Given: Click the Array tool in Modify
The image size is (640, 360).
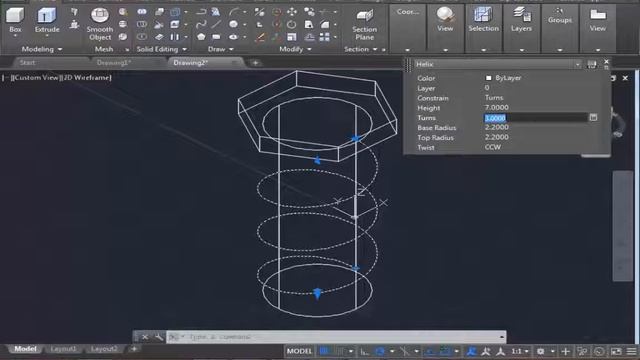Looking at the screenshot, I should (324, 37).
